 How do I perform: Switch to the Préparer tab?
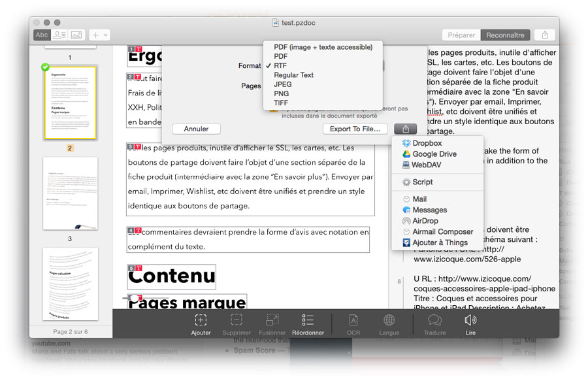coord(461,35)
